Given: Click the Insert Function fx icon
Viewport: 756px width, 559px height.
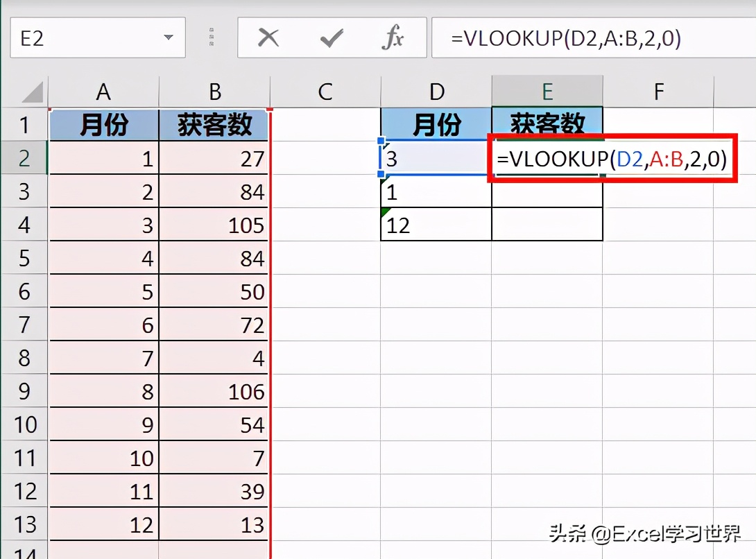Looking at the screenshot, I should (393, 38).
